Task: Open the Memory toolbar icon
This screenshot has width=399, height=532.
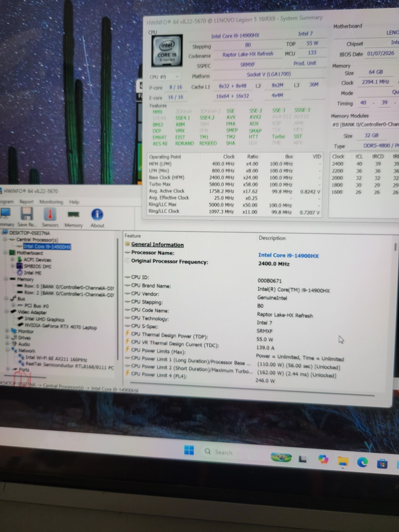Action: coord(73,218)
